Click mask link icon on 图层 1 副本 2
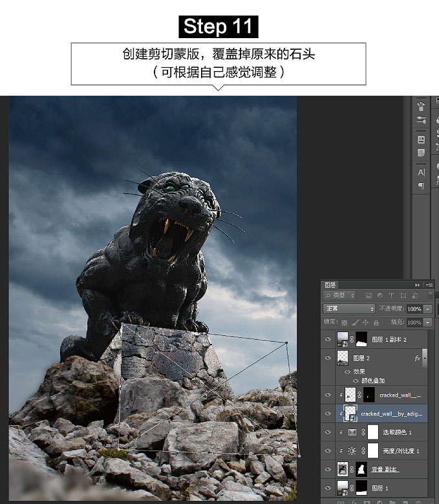This screenshot has width=439, height=504. point(352,339)
